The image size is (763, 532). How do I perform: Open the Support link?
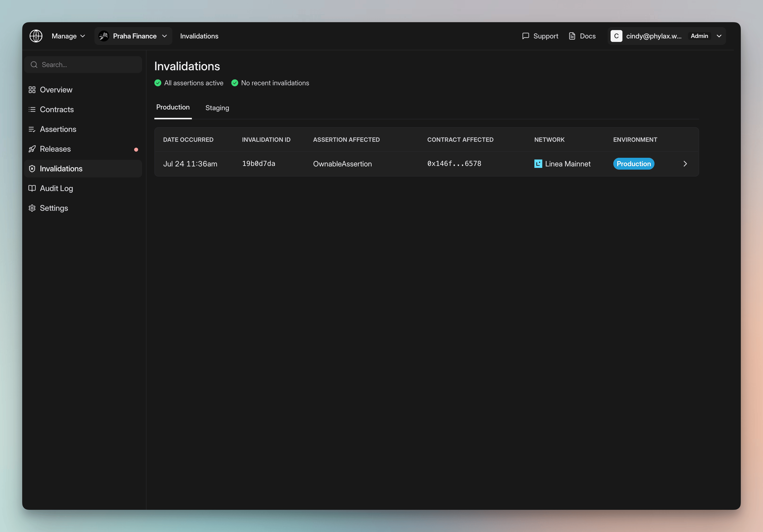click(540, 36)
